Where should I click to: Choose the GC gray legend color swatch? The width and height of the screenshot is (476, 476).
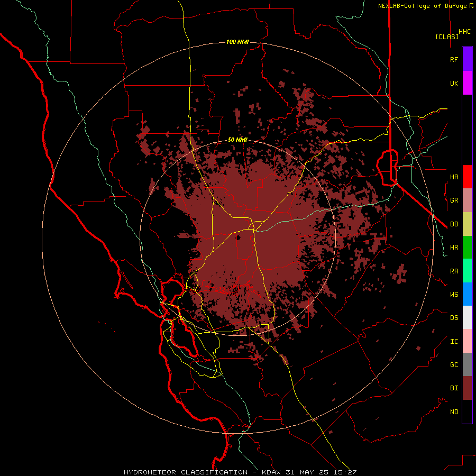click(467, 364)
